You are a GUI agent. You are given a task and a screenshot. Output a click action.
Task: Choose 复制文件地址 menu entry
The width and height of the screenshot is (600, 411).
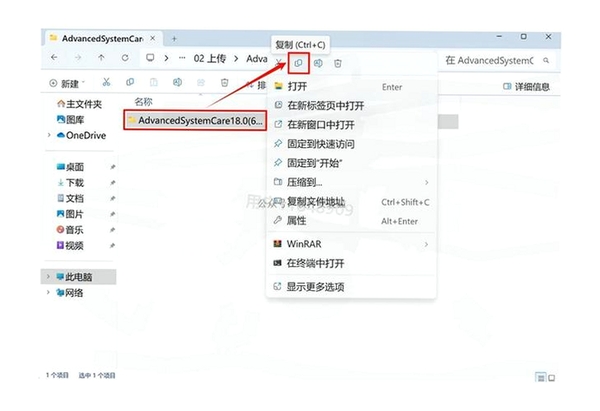(351, 202)
